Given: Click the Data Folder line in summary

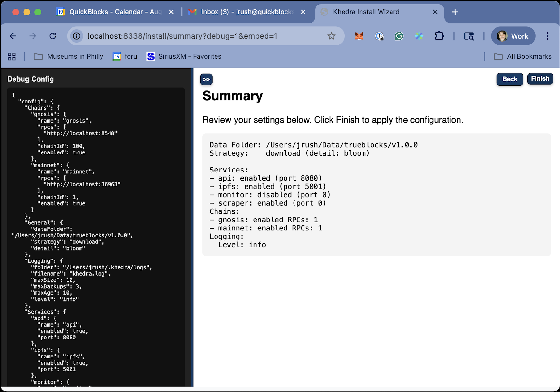Looking at the screenshot, I should pos(314,145).
